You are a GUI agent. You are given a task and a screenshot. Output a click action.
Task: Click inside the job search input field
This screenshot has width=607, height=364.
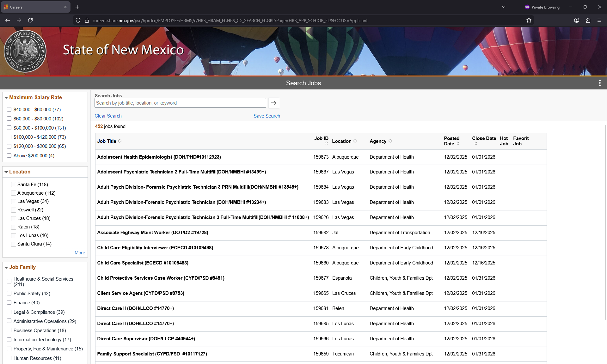(x=180, y=103)
